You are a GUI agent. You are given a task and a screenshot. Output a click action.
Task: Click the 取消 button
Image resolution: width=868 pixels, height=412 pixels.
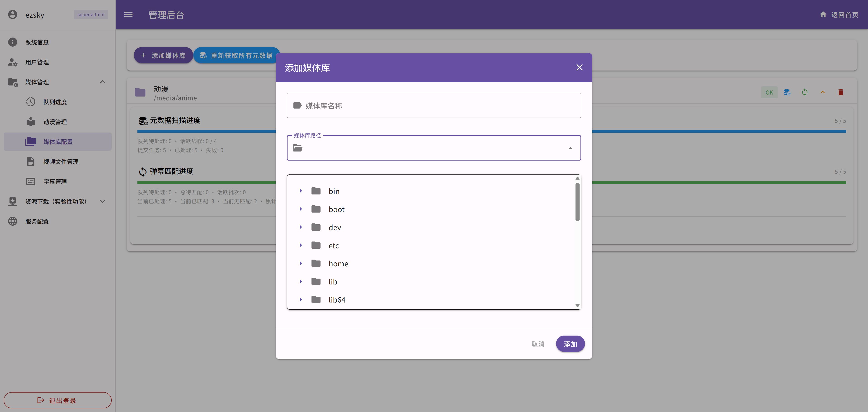(538, 344)
